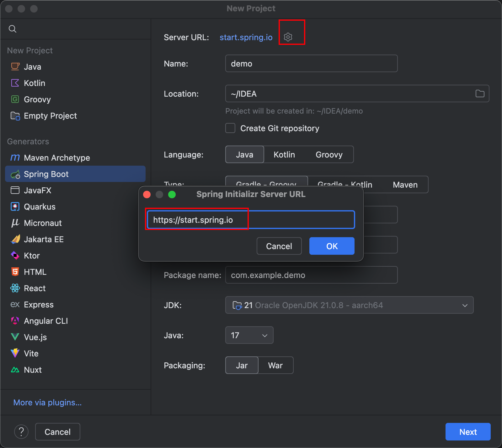
Task: Close the Spring Initializr Server URL dialog
Action: pyautogui.click(x=147, y=195)
